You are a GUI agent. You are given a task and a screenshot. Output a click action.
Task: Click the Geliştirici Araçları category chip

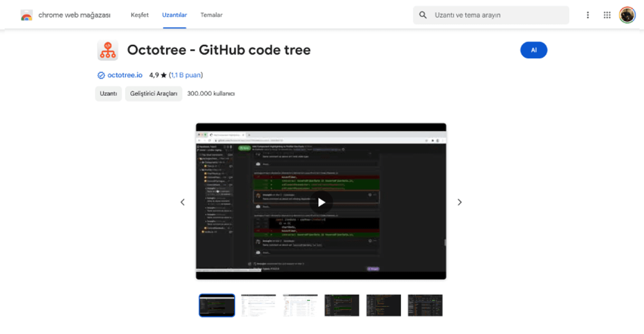point(154,94)
